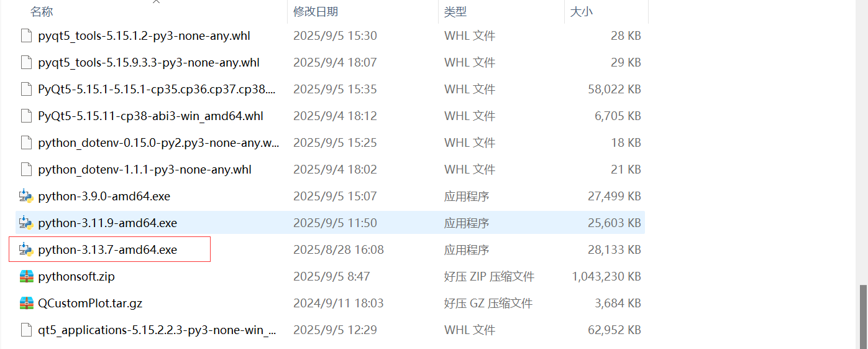Click the 好压 GZ 压缩文件 type cell
The width and height of the screenshot is (868, 349).
(x=488, y=303)
